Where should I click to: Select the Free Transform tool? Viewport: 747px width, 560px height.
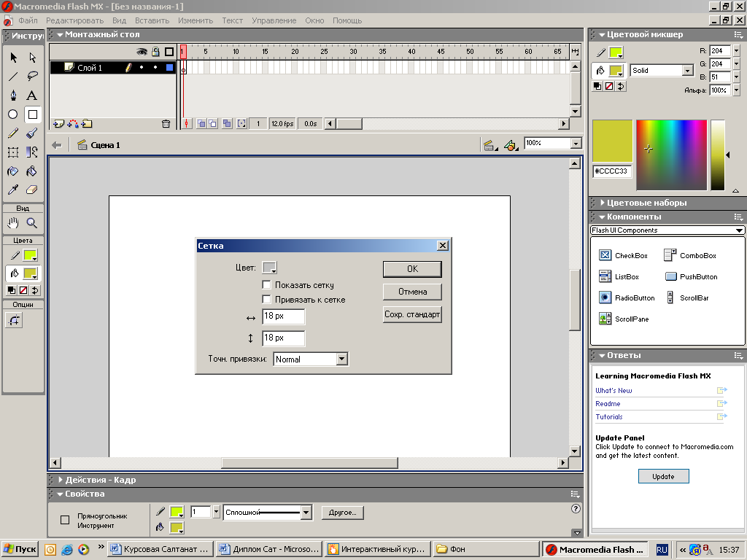click(13, 152)
